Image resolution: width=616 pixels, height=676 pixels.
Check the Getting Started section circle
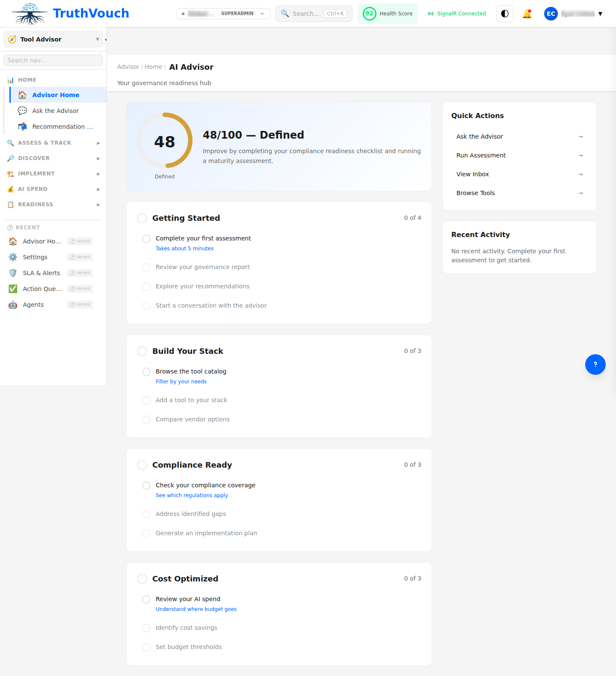coord(142,218)
